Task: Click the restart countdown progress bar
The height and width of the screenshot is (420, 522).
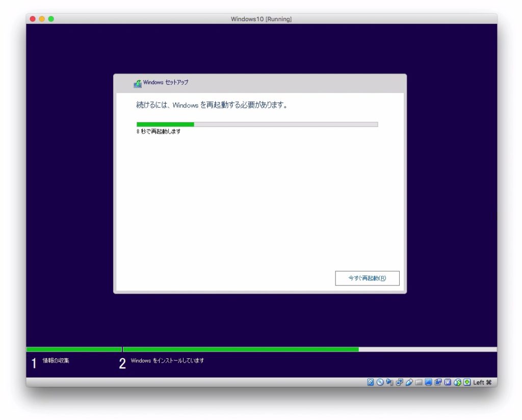Action: (x=257, y=124)
